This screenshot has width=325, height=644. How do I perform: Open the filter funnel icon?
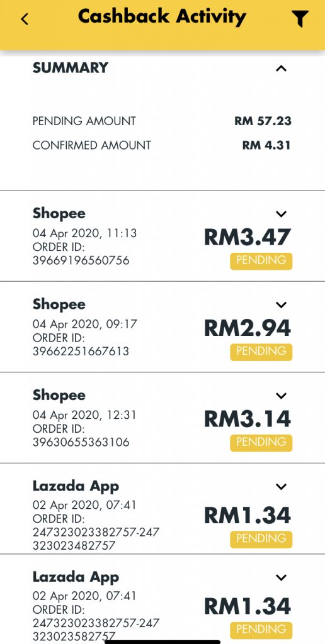point(300,18)
